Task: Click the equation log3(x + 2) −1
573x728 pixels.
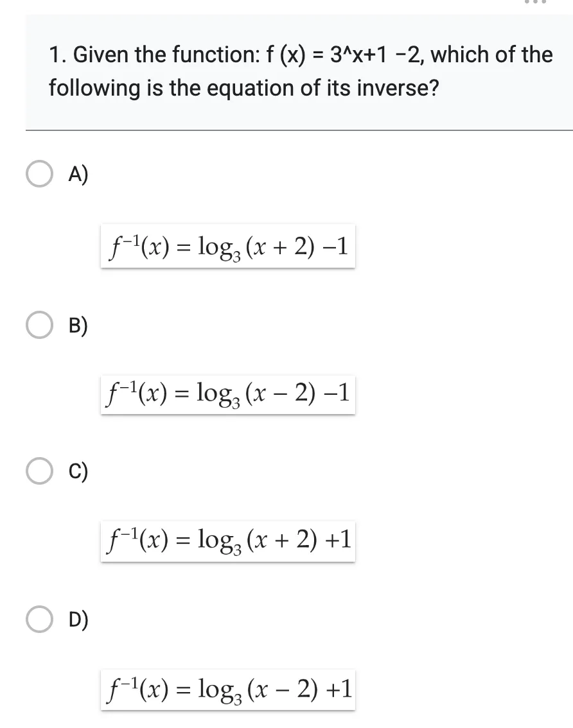Action: click(227, 247)
